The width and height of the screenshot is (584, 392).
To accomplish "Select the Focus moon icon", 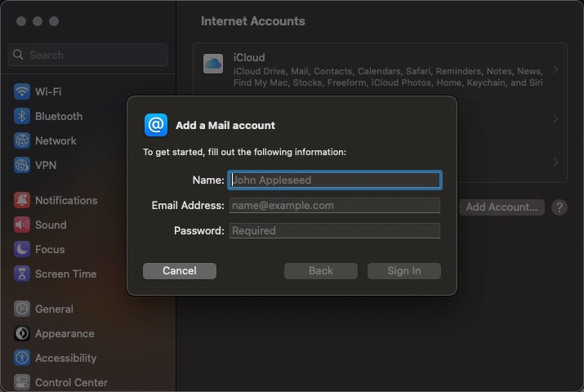I will tap(21, 249).
